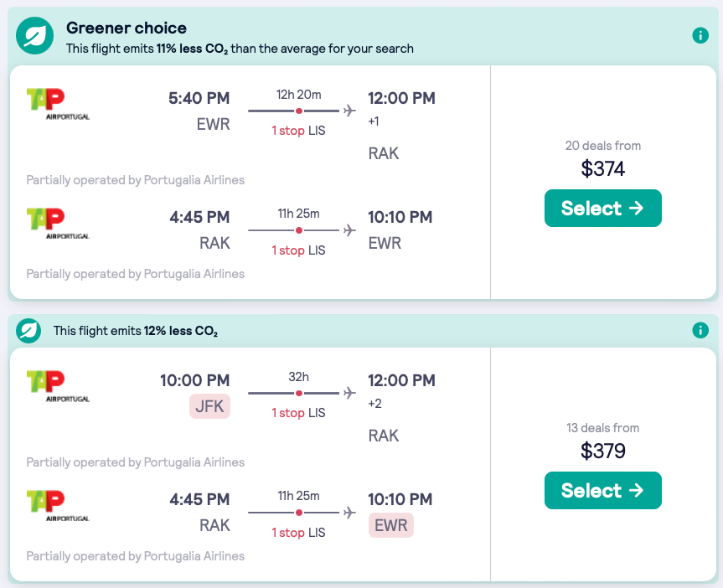The width and height of the screenshot is (723, 588).
Task: Click the large Greener choice leaf icon
Action: (x=35, y=36)
